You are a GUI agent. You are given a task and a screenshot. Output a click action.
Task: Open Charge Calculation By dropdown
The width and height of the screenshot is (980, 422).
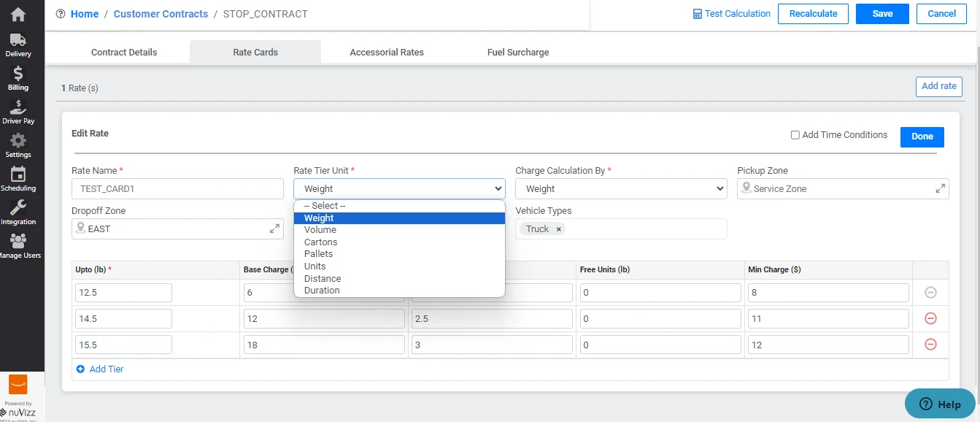coord(621,189)
